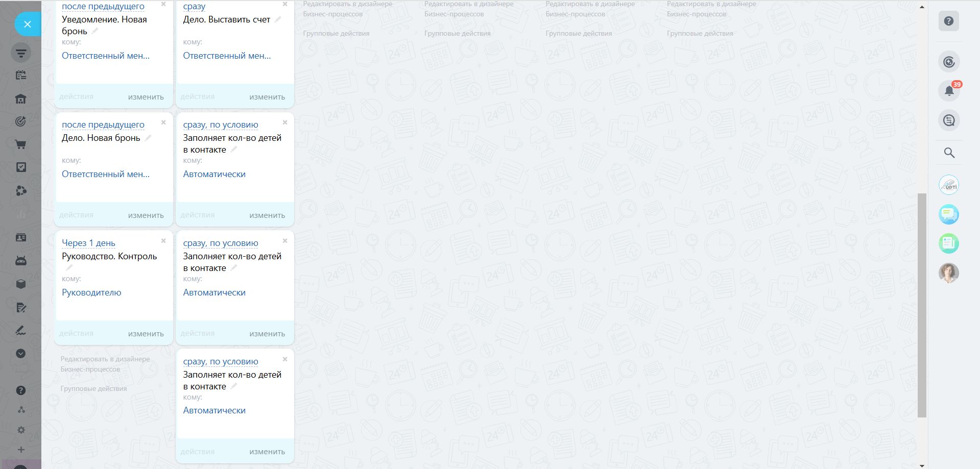Click 'изменить' on 'Уведомление. Новая бронь' card
This screenshot has width=980, height=469.
click(146, 97)
